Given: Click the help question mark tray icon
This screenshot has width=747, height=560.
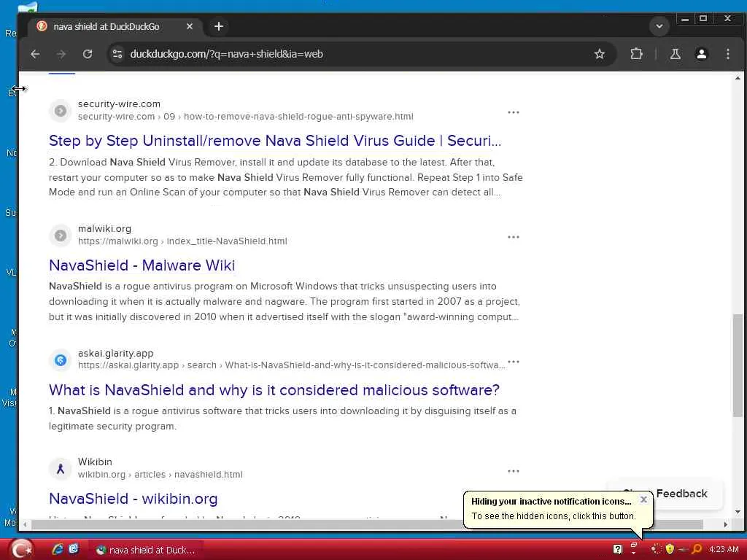Looking at the screenshot, I should coord(617,550).
